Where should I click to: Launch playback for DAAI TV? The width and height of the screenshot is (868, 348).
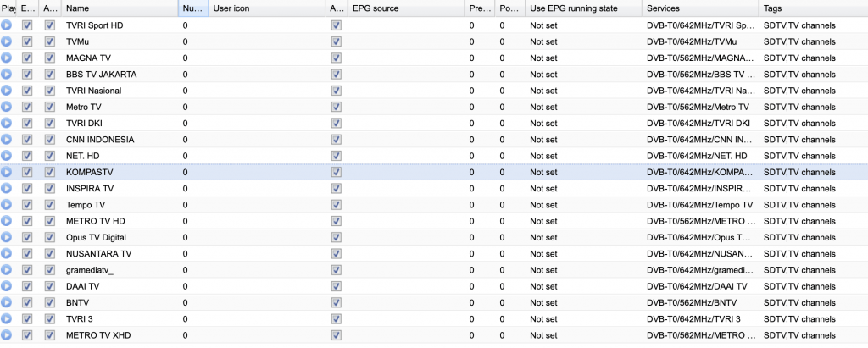pos(7,286)
